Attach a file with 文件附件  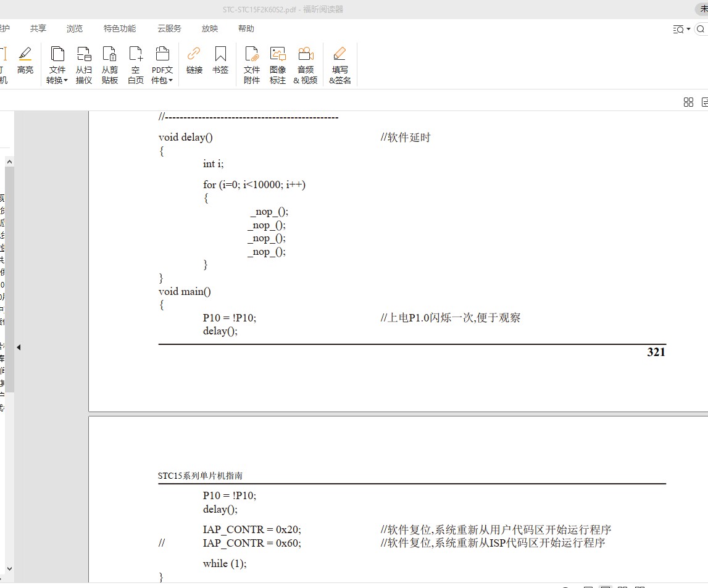(x=251, y=65)
